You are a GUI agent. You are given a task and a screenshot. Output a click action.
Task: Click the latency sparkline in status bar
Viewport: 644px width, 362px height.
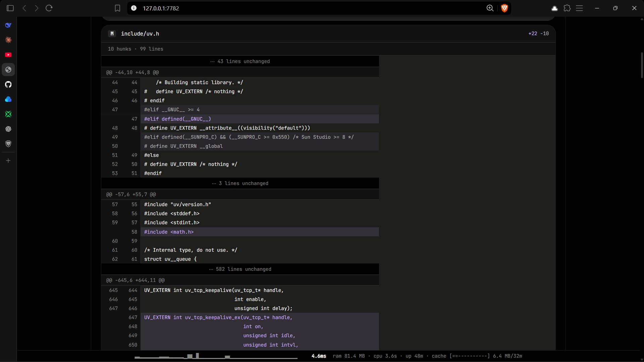tap(216, 356)
